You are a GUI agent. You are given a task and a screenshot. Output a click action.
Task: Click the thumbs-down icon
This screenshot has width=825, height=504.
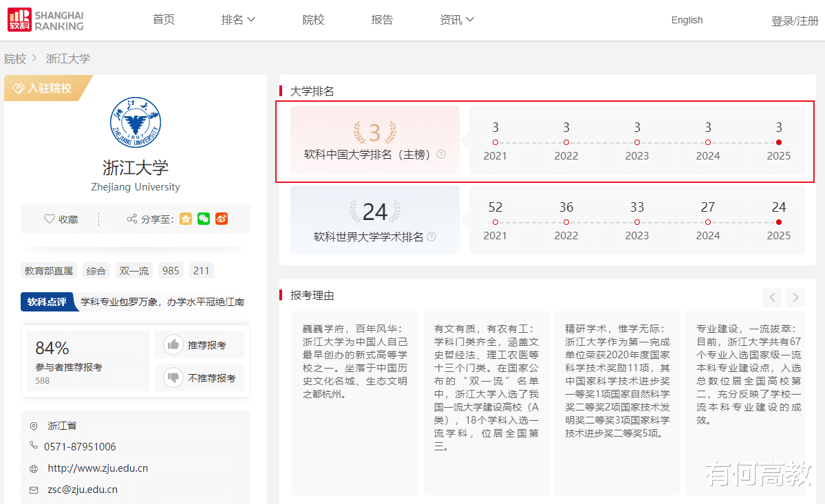coord(173,378)
